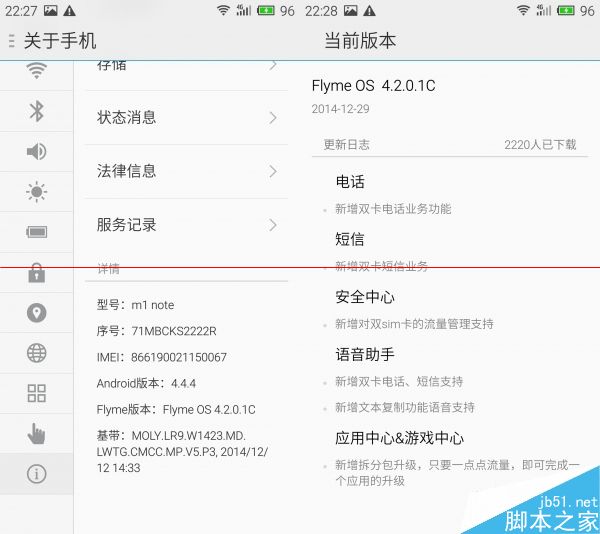Tap the 新增文本复制功能语音支持 entry
The width and height of the screenshot is (600, 534).
coord(405,407)
